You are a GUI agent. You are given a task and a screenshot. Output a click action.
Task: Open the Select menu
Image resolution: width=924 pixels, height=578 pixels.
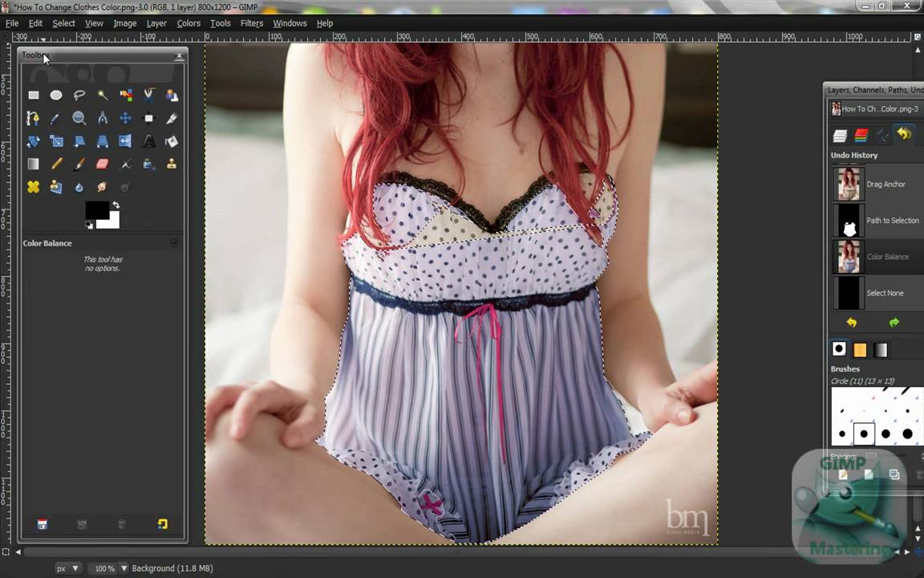tap(63, 23)
